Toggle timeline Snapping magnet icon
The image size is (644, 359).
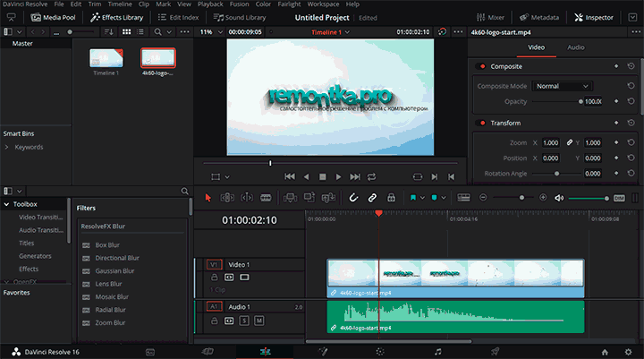coord(353,198)
